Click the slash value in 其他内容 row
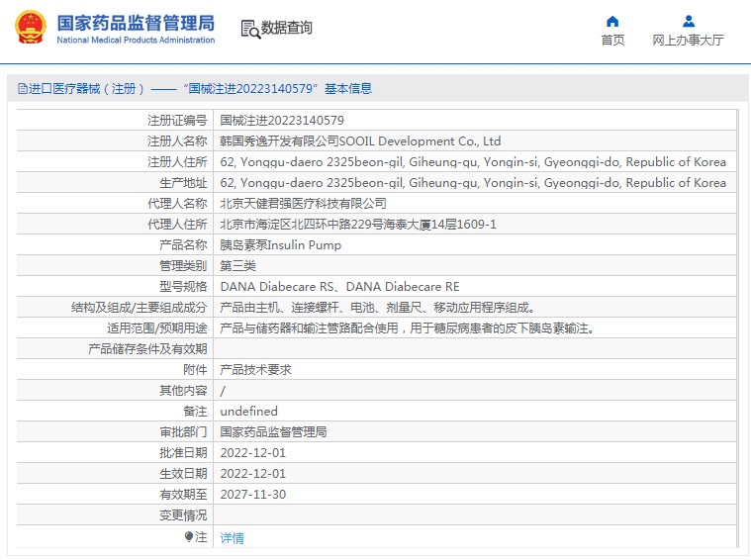 [x=223, y=391]
